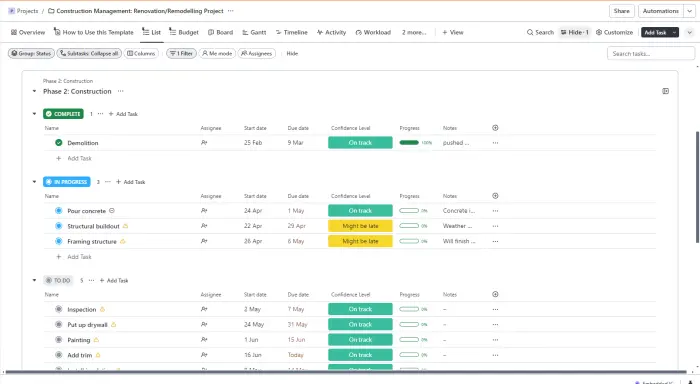The image size is (700, 384).
Task: Open the Customize settings gear
Action: [x=599, y=33]
